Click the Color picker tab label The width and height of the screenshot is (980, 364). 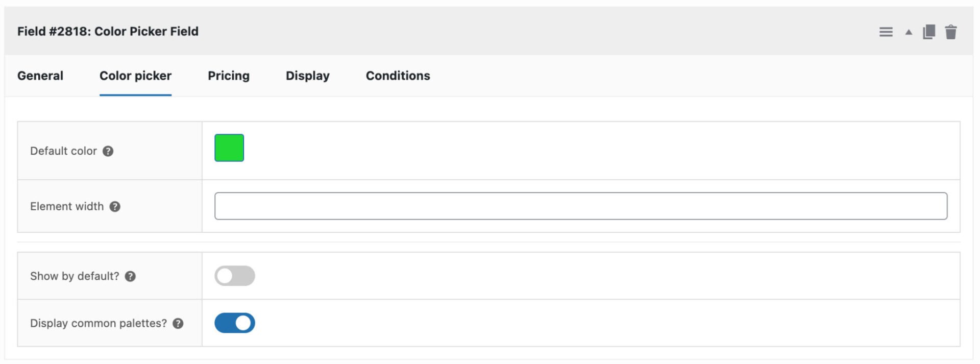point(135,76)
